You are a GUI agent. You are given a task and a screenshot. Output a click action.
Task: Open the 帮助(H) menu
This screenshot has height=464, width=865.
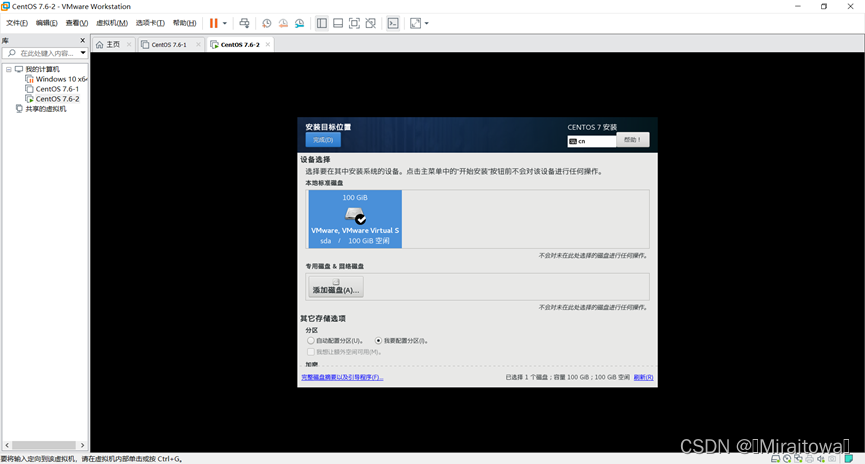184,23
